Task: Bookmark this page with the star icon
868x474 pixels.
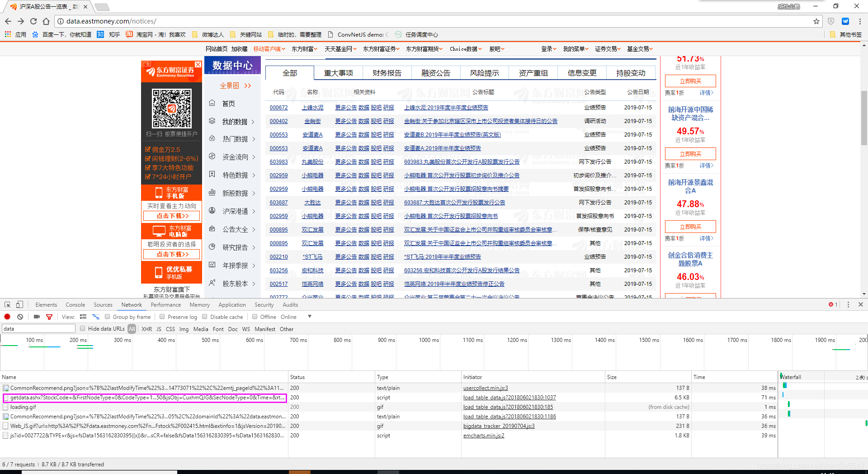Action: click(x=816, y=21)
